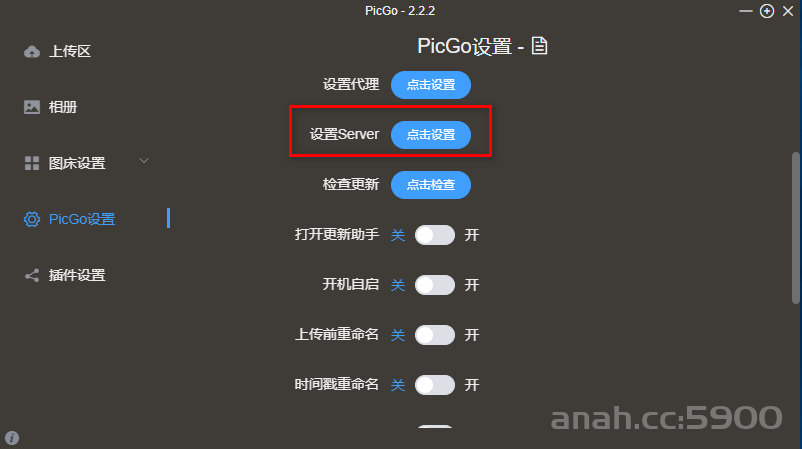The image size is (802, 449).
Task: Click the plus circle icon in title bar
Action: point(767,11)
